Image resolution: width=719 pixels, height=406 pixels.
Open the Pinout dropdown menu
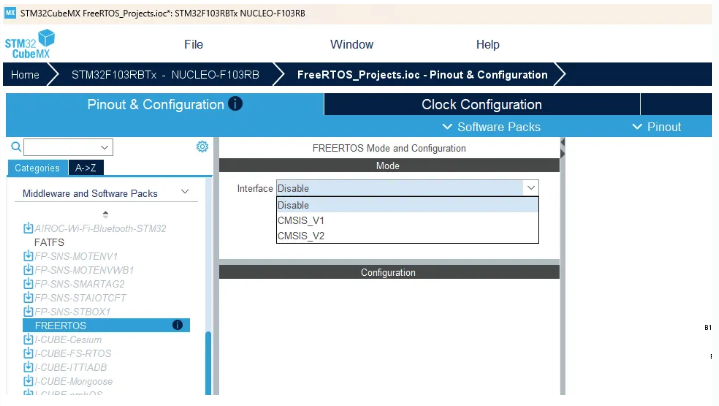pyautogui.click(x=657, y=127)
